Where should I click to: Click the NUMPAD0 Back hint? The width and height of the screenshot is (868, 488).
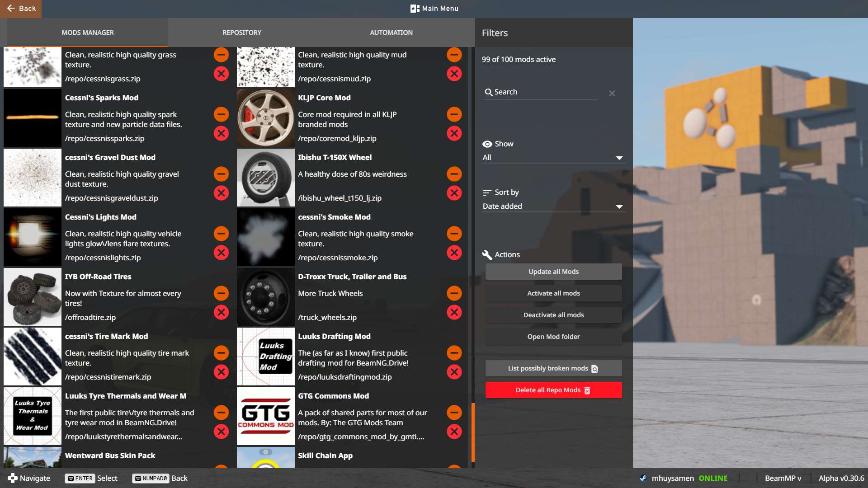coord(160,478)
